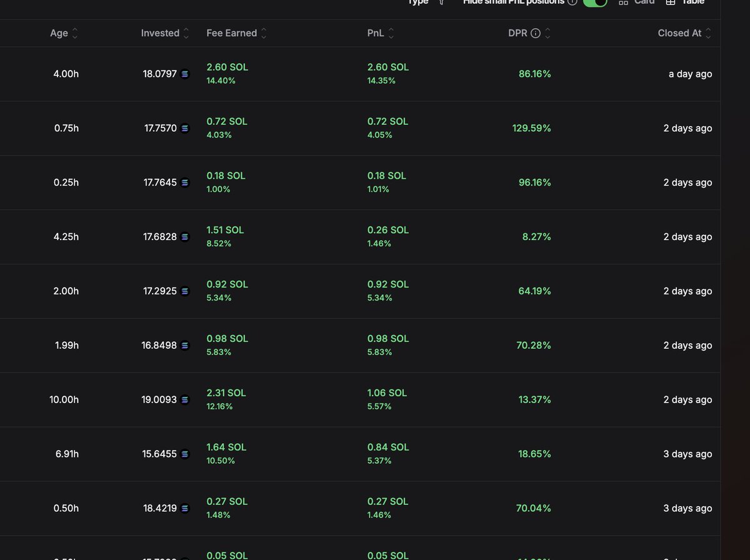The width and height of the screenshot is (750, 560).
Task: Sort table by Age column arrows
Action: click(x=75, y=34)
